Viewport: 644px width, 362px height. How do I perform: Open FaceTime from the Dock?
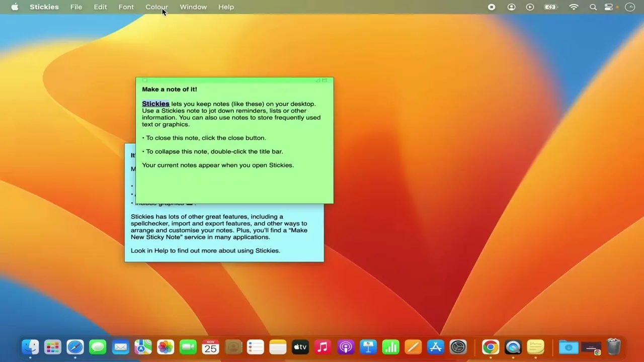pos(188,347)
